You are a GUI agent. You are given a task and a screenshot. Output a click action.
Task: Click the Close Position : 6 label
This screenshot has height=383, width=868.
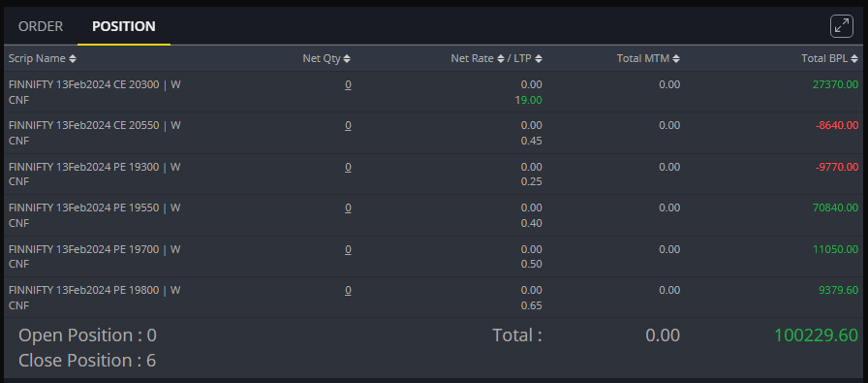click(x=87, y=361)
